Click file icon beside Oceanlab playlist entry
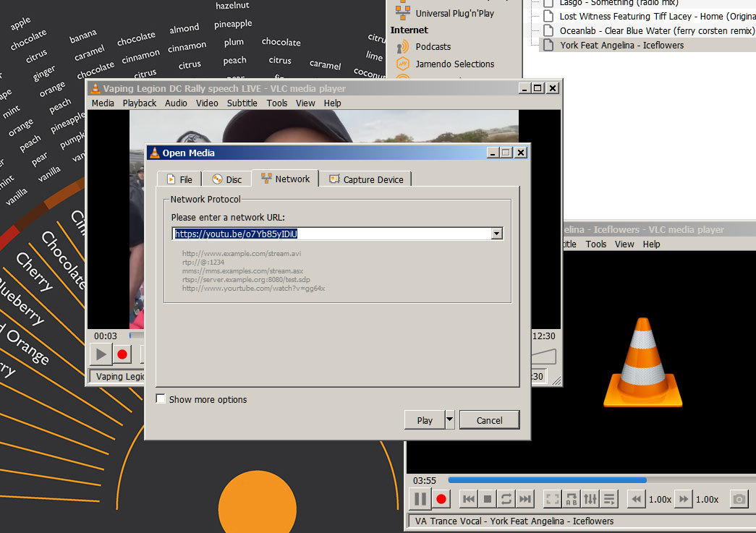The height and width of the screenshot is (533, 756). (548, 31)
